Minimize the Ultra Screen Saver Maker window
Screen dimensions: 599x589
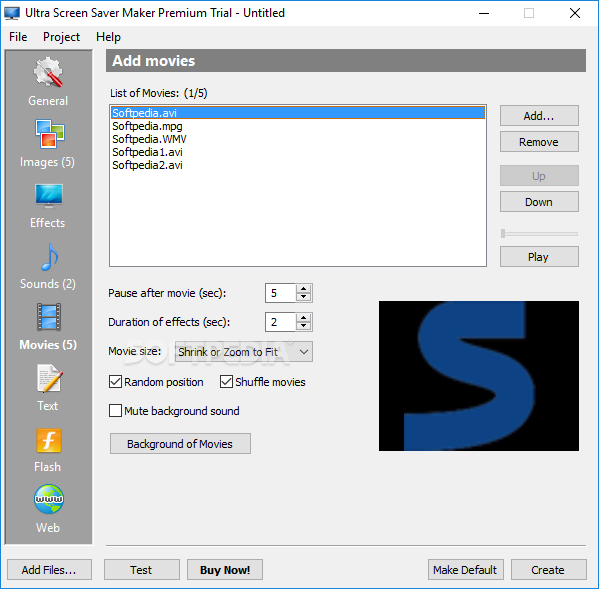[x=484, y=13]
